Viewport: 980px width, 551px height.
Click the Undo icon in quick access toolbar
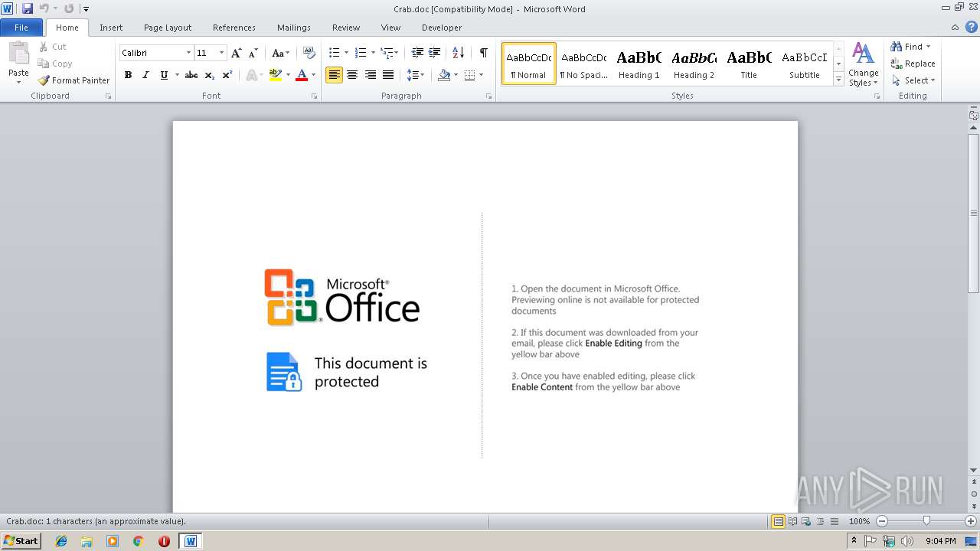(x=44, y=8)
